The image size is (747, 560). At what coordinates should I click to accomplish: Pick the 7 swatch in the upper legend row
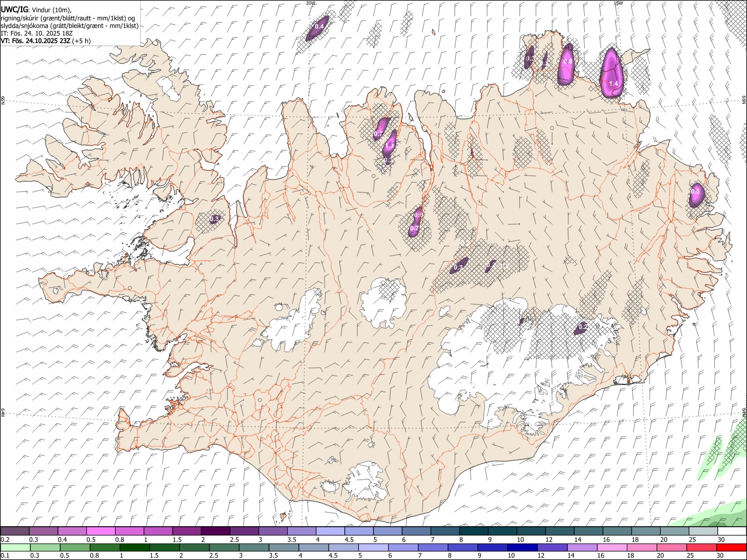[445, 531]
